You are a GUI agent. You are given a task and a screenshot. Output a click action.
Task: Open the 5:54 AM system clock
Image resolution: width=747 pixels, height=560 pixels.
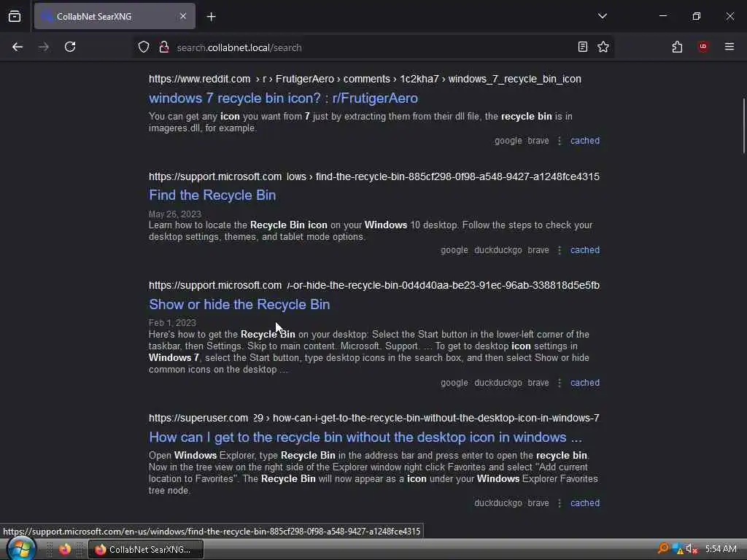[721, 550]
